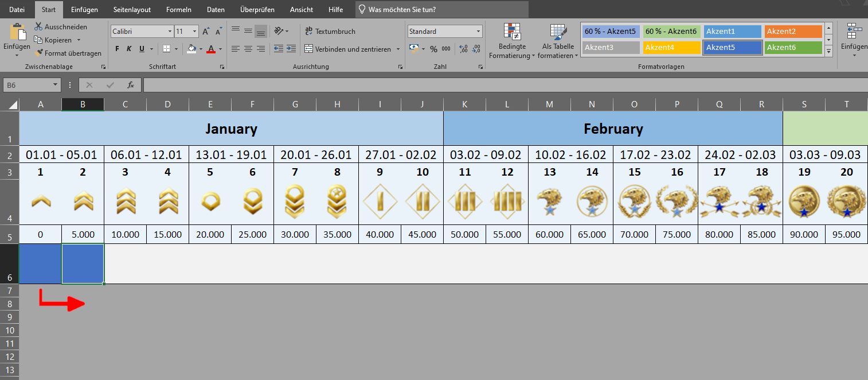Expand the font color dropdown arrow
This screenshot has height=380, width=868.
(220, 49)
